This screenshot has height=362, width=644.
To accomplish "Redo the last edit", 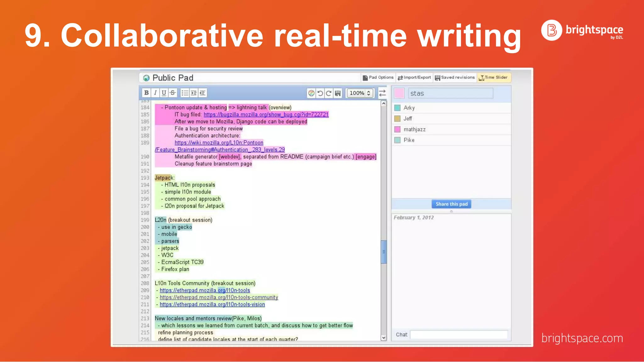I will pyautogui.click(x=329, y=93).
